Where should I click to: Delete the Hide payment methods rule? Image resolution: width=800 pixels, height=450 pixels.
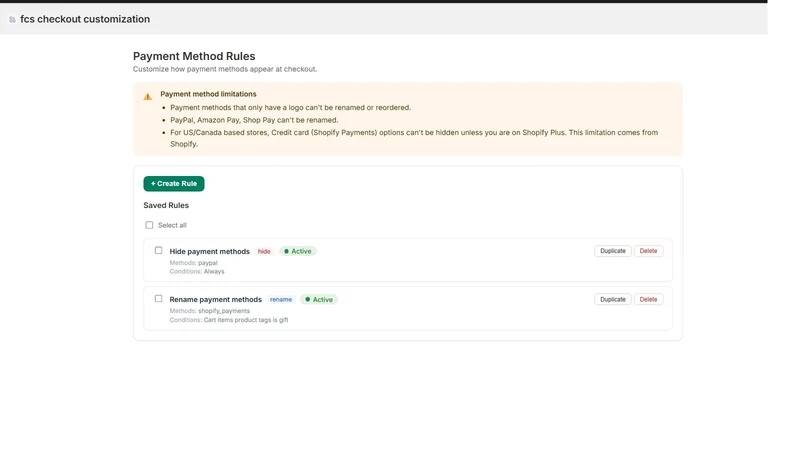tap(648, 251)
